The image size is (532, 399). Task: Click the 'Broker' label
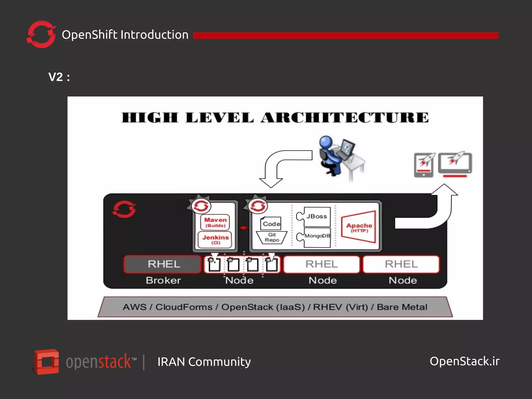(x=163, y=280)
